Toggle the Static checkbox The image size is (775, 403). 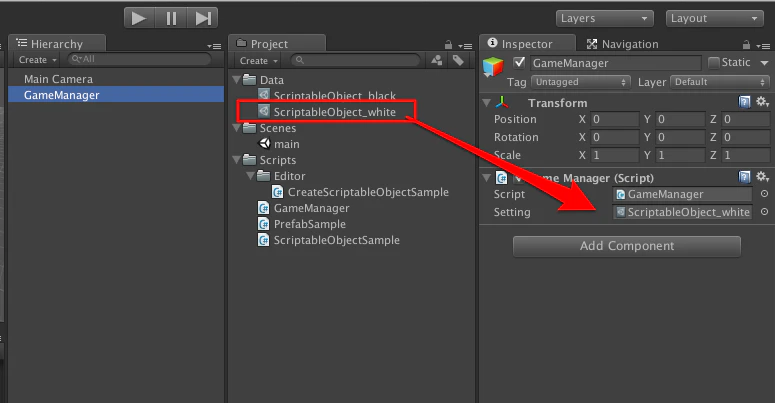point(713,62)
